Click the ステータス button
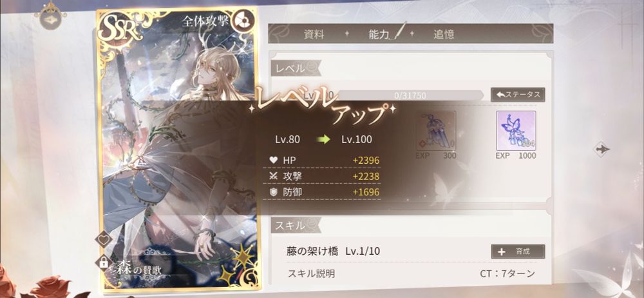644x298 pixels. (518, 95)
